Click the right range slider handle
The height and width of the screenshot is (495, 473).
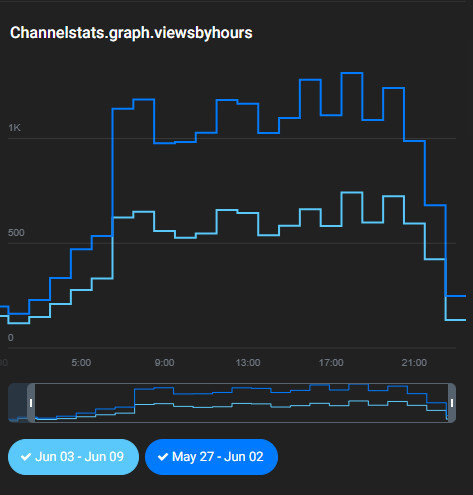(452, 403)
